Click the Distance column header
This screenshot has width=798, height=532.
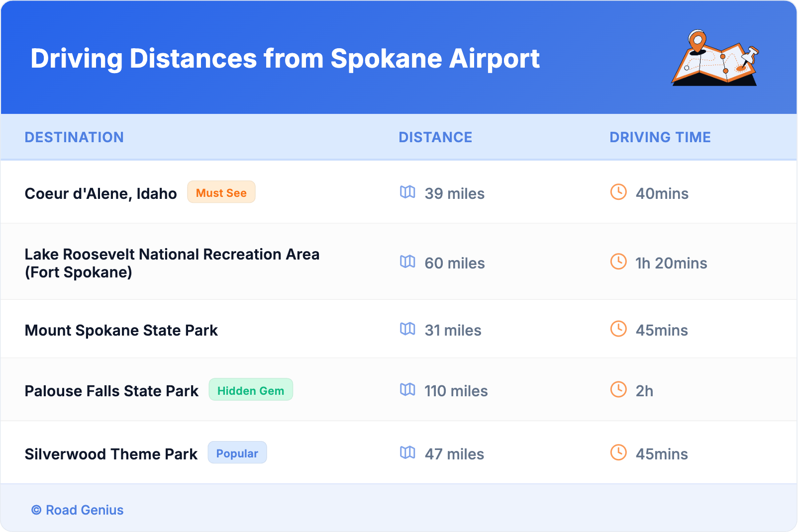[x=435, y=137]
